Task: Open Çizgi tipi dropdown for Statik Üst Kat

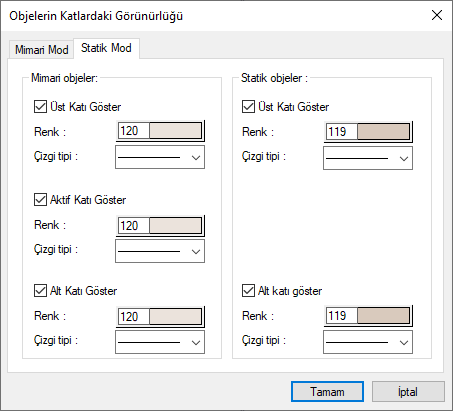Action: coord(368,158)
